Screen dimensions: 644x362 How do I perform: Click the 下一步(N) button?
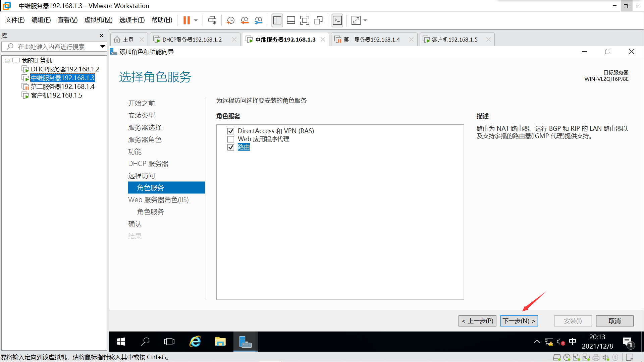tap(519, 321)
